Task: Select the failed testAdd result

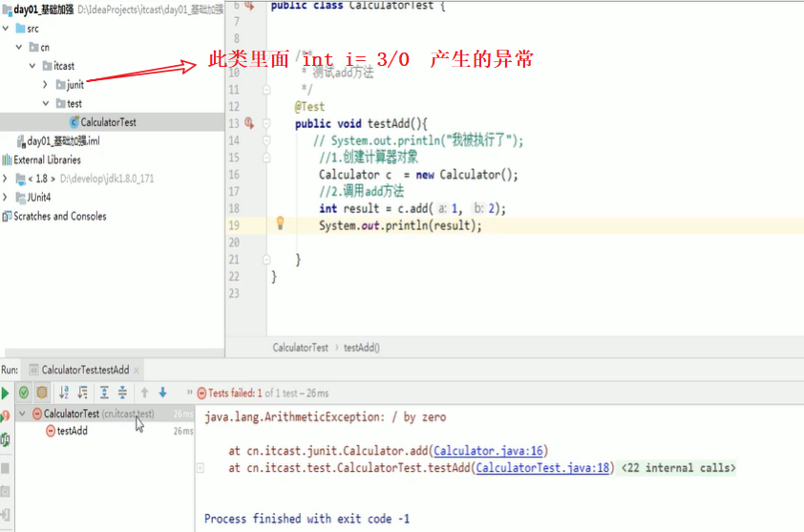Action: 73,431
